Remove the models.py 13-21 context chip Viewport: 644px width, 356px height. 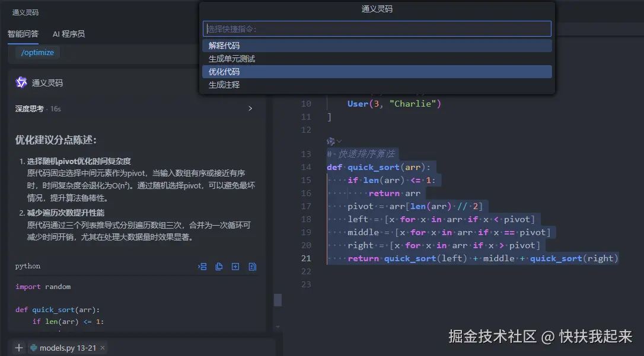click(103, 348)
